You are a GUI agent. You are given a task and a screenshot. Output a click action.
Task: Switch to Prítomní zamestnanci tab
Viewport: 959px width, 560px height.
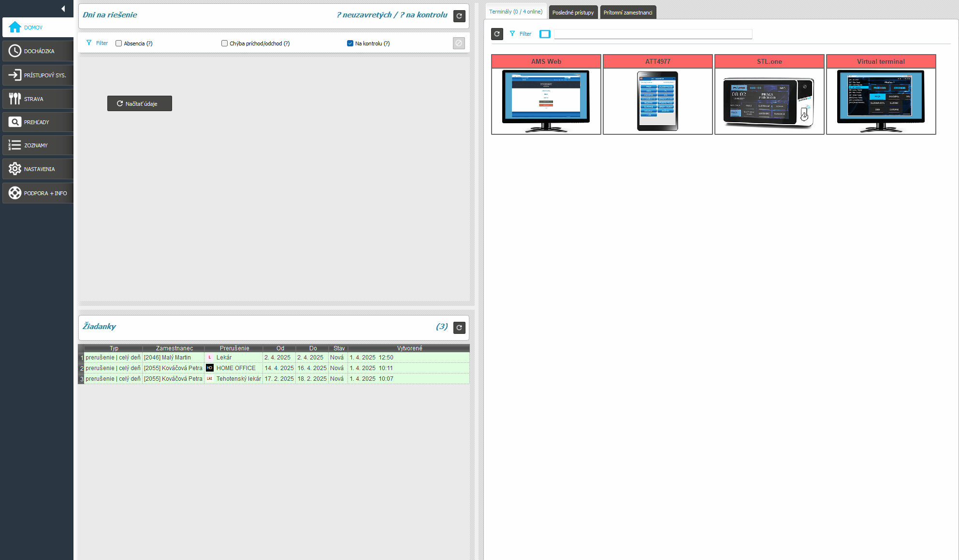pos(627,13)
